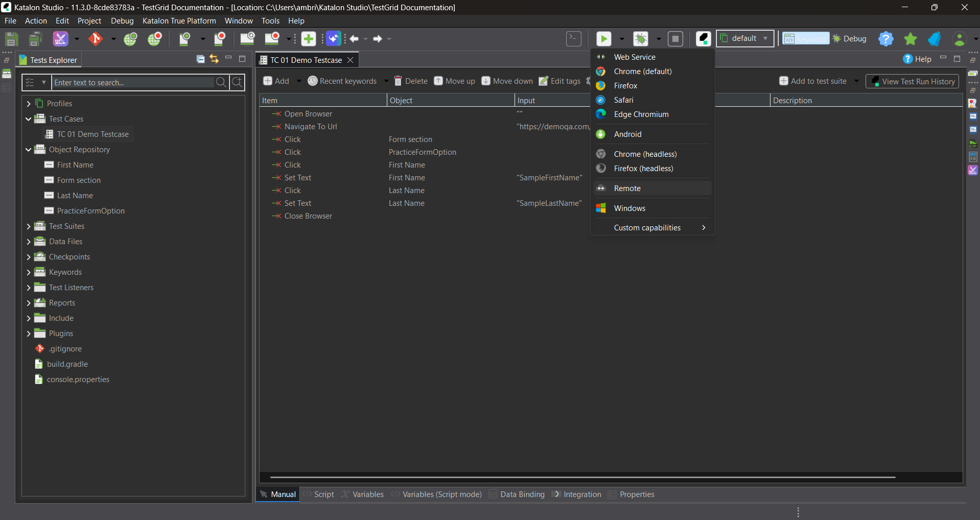Open the purple Self-Healing insights icon
Image resolution: width=980 pixels, height=520 pixels.
(60, 39)
